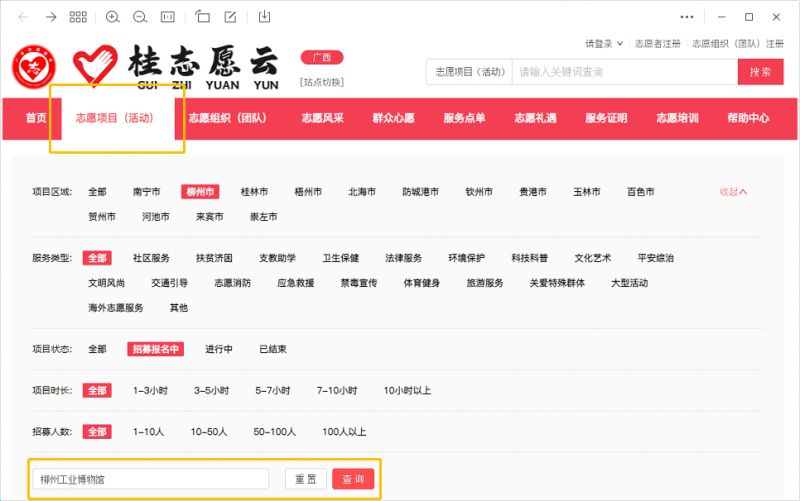Screen dimensions: 800x501
Task: Zoom out with the magnifier minus icon
Action: tap(140, 17)
